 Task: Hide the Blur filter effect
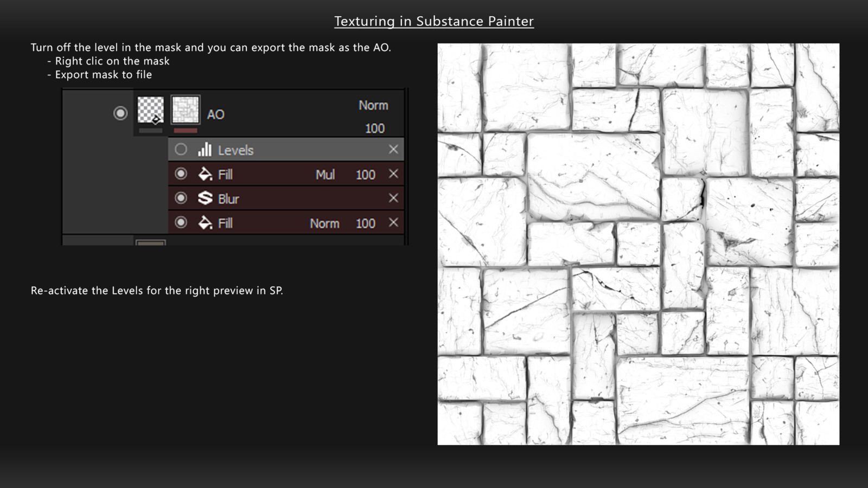pos(181,198)
